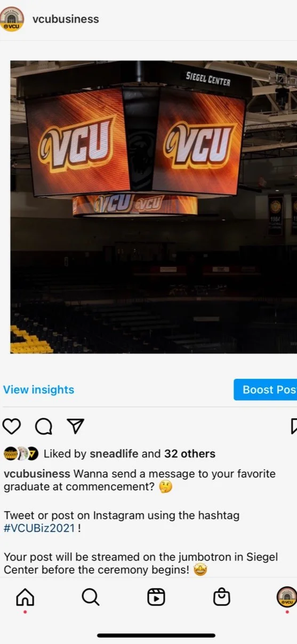Tap the View insights link
The height and width of the screenshot is (644, 297).
[x=38, y=389]
